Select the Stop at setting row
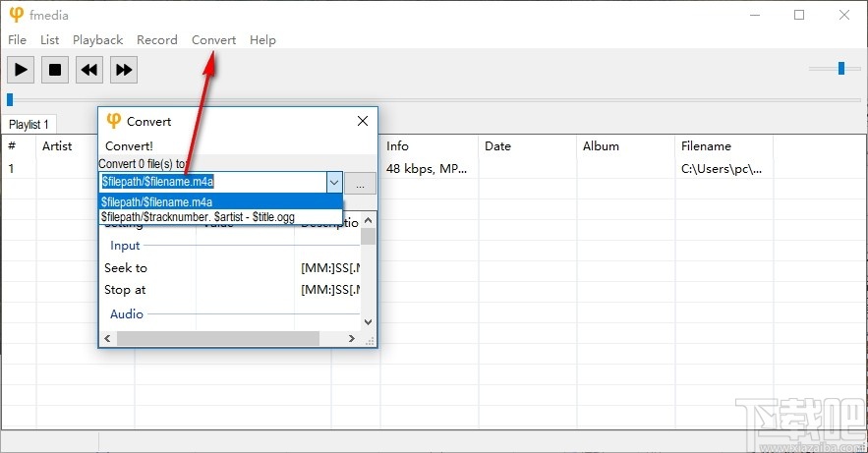Viewport: 868px width, 453px height. click(232, 290)
